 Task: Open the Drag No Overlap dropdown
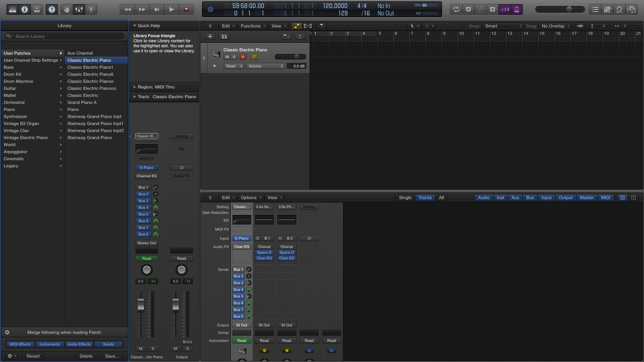(555, 26)
